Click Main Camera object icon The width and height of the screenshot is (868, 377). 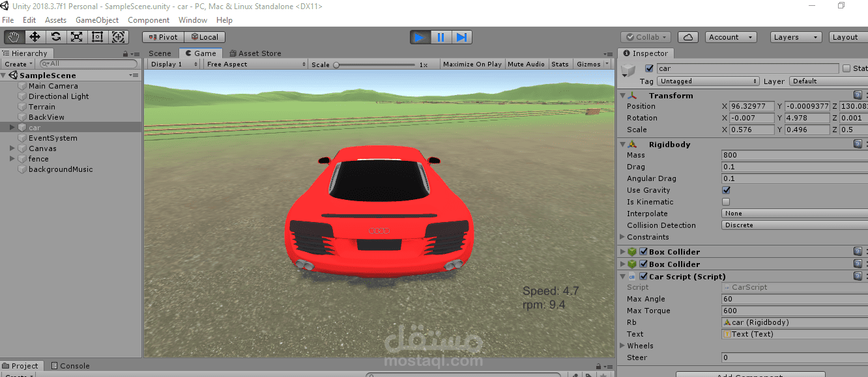[x=22, y=86]
